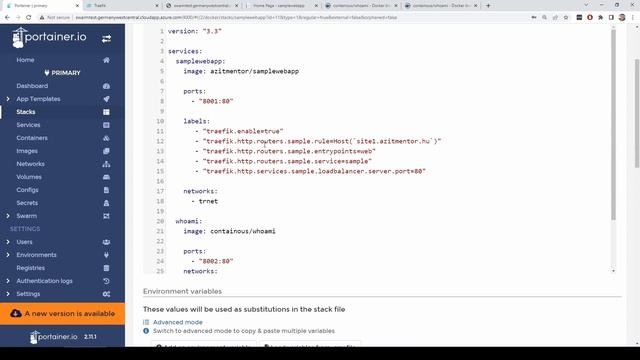Image resolution: width=640 pixels, height=360 pixels.
Task: Click the browser reload icon
Action: (29, 18)
